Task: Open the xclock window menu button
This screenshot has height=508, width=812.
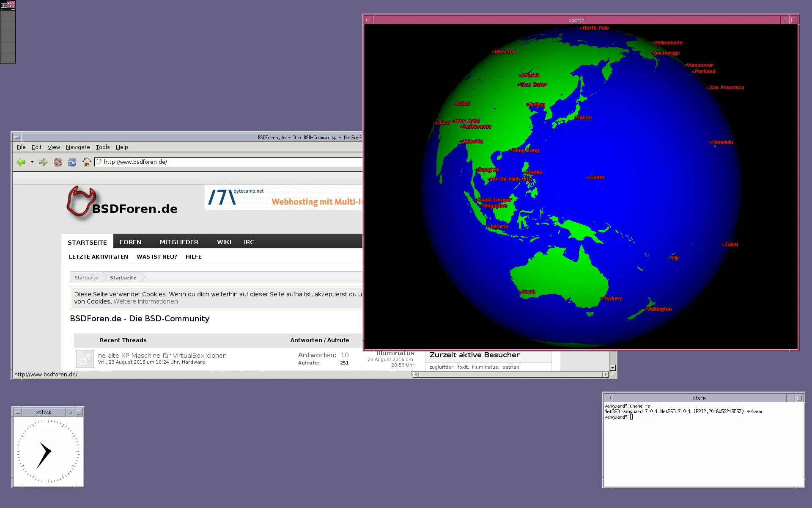Action: point(17,412)
